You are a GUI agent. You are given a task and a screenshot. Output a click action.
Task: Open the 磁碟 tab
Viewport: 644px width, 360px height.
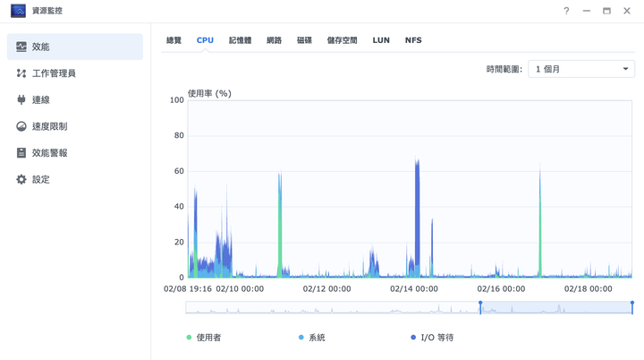pyautogui.click(x=304, y=40)
